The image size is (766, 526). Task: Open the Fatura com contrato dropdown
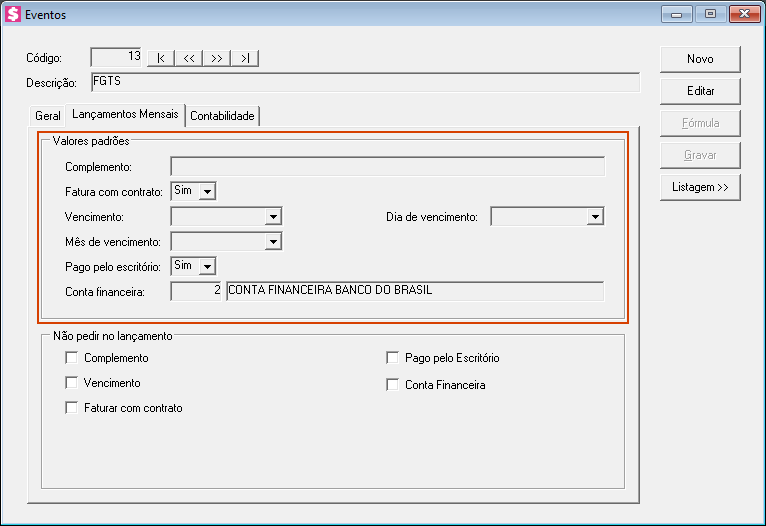(x=208, y=191)
